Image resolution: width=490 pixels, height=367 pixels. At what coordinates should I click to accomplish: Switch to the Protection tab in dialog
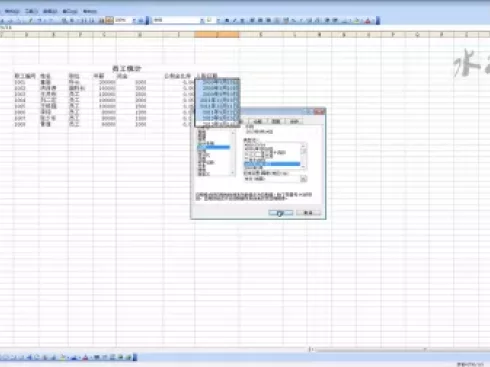(294, 121)
